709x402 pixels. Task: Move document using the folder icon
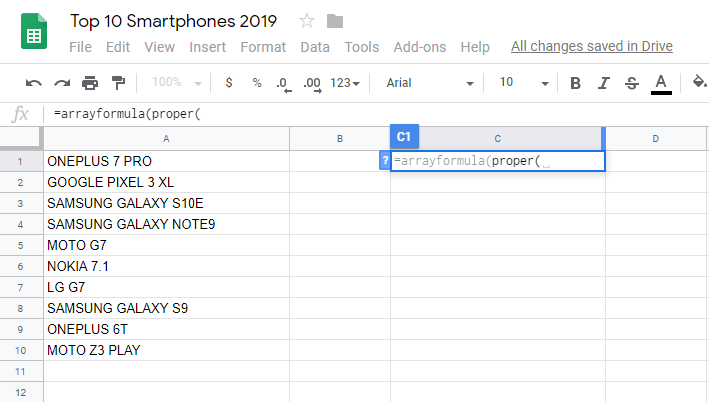tap(335, 21)
